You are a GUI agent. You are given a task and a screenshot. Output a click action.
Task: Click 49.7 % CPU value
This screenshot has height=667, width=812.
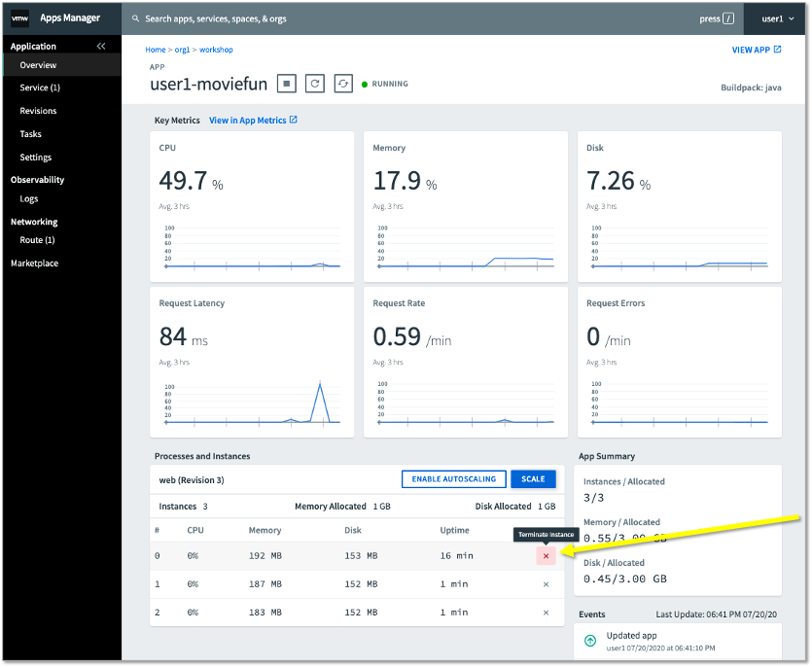click(x=192, y=181)
